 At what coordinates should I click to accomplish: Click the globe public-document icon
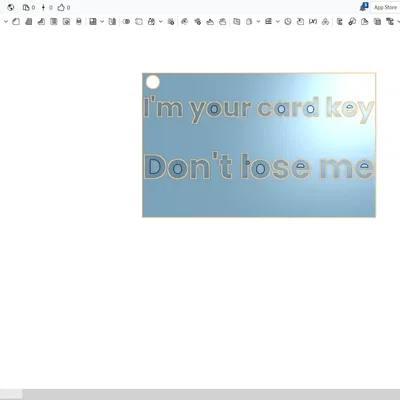[x=11, y=7]
